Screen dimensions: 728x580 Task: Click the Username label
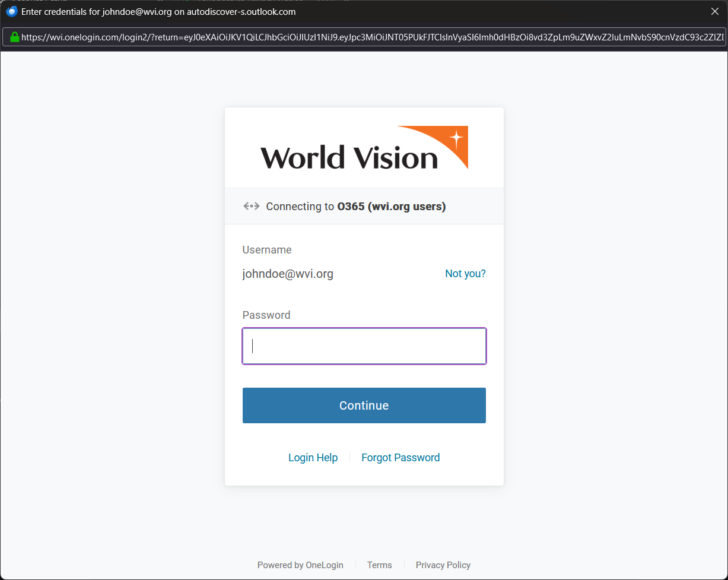[267, 250]
